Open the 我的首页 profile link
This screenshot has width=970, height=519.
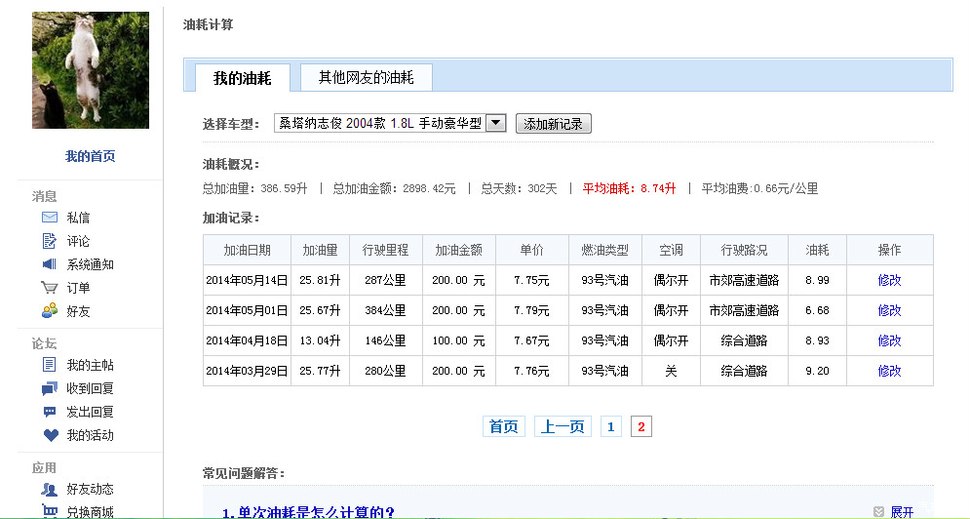point(90,156)
